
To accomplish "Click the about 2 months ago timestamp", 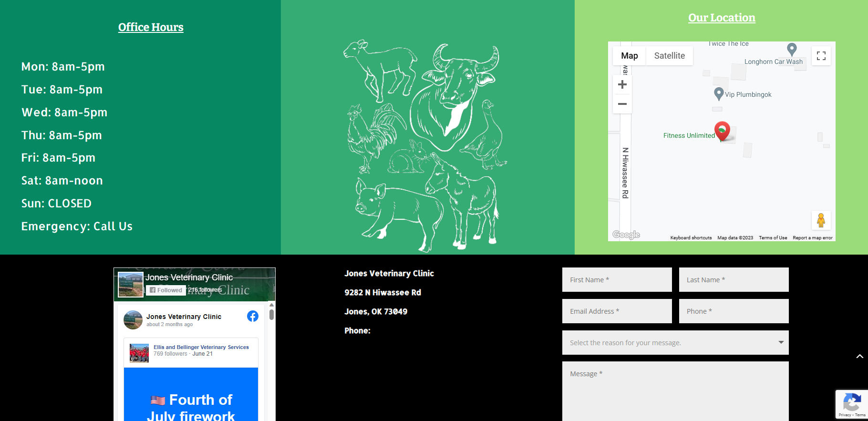I will click(x=169, y=324).
